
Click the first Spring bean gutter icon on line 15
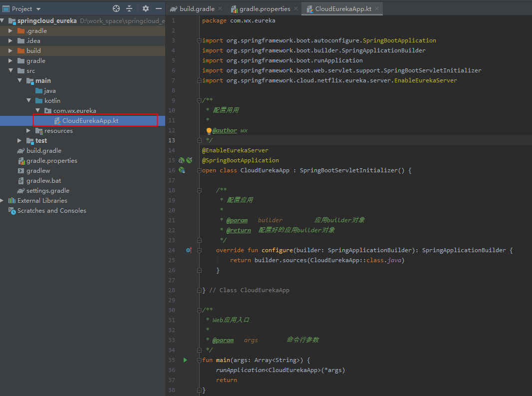click(x=182, y=160)
